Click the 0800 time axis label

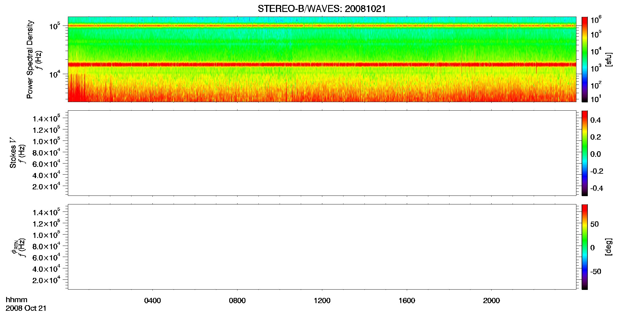point(237,301)
